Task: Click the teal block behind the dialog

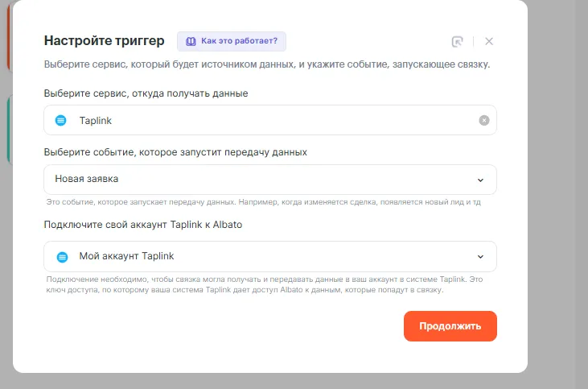Action: [8, 129]
